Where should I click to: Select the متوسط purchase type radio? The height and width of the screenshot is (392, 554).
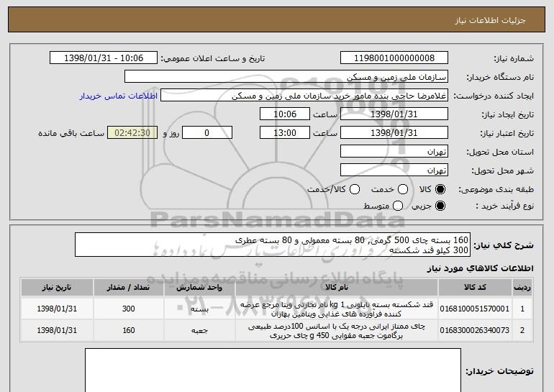(398, 206)
